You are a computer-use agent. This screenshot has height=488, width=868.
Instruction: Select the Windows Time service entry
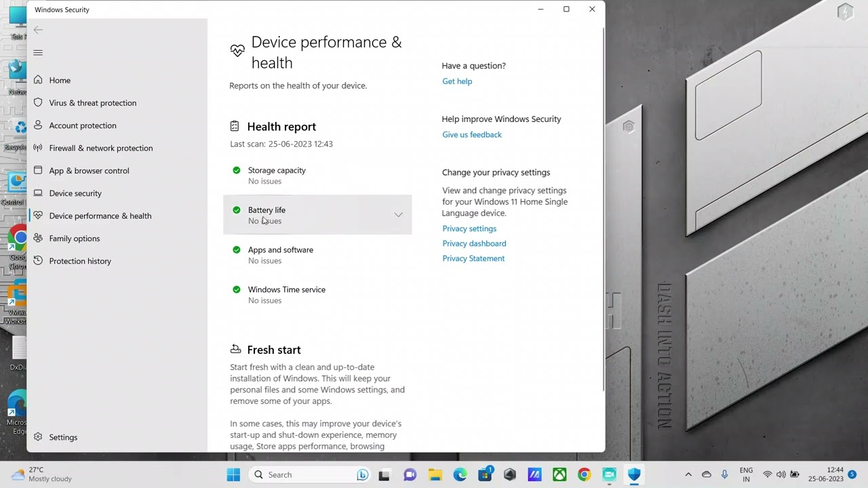(317, 294)
